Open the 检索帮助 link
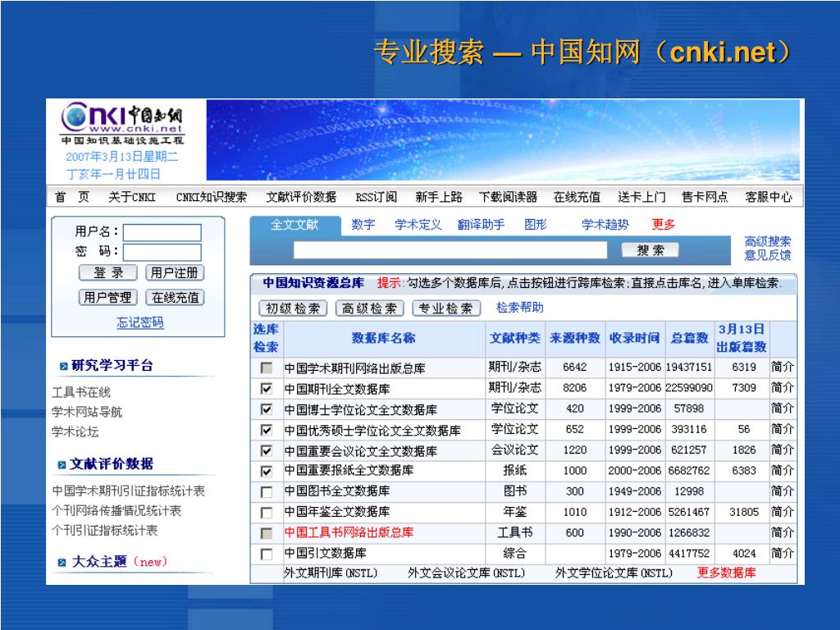The width and height of the screenshot is (840, 630). point(519,308)
